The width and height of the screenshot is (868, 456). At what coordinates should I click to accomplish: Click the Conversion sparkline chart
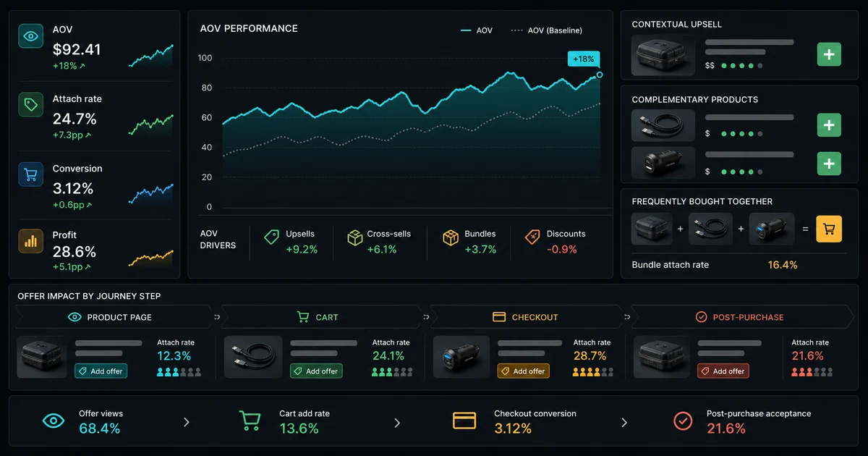pos(151,194)
